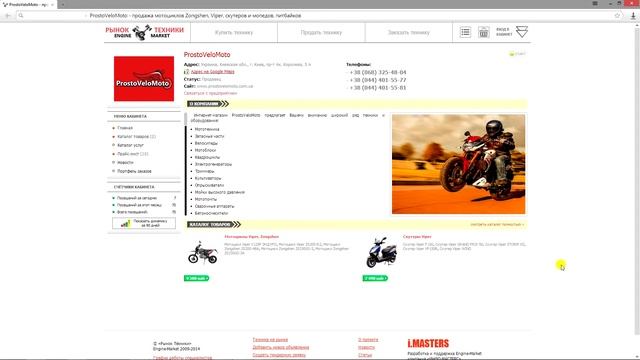The height and width of the screenshot is (360, 640).
Task: Open the 'Заказать технику' menu tab
Action: pyautogui.click(x=409, y=33)
